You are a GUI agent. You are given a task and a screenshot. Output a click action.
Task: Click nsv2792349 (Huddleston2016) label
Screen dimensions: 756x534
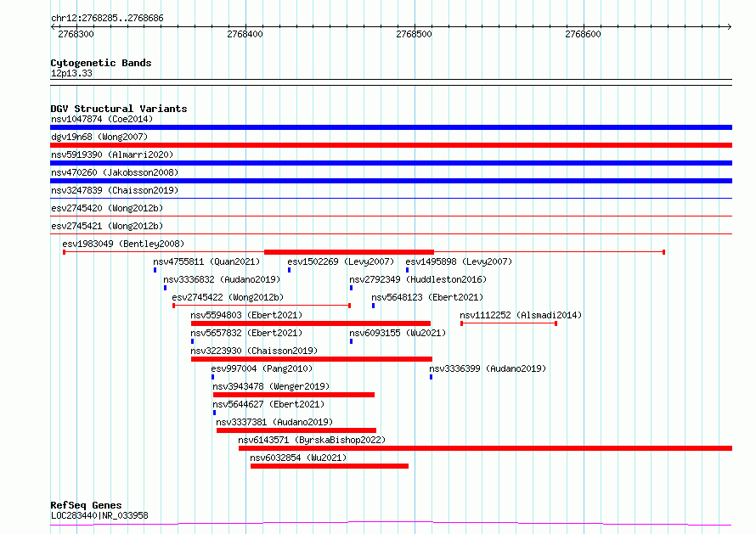point(418,279)
